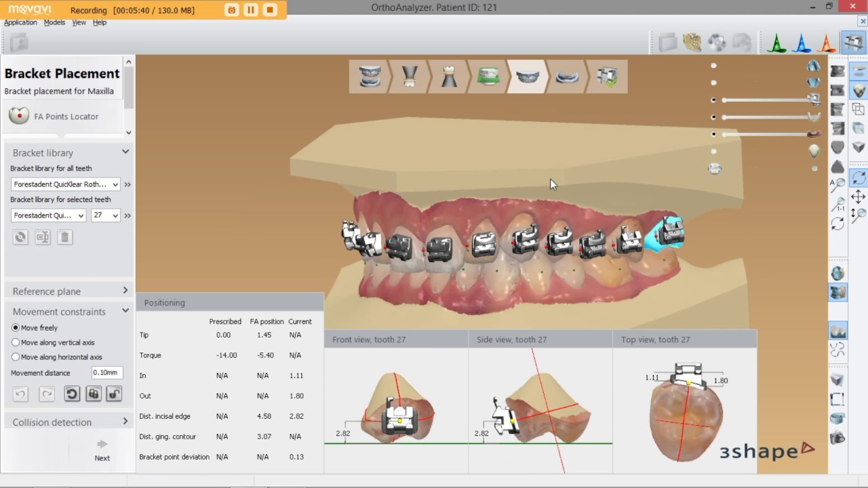Stop the Movavi recording

click(270, 9)
